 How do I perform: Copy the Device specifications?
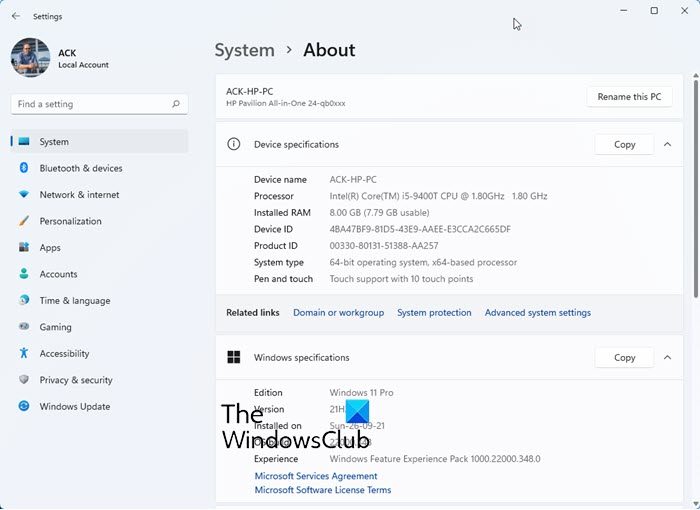pos(624,144)
